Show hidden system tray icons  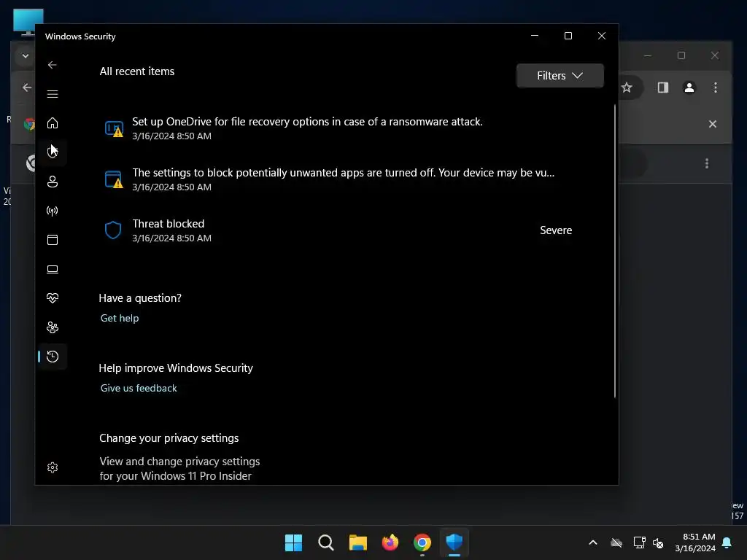click(592, 542)
